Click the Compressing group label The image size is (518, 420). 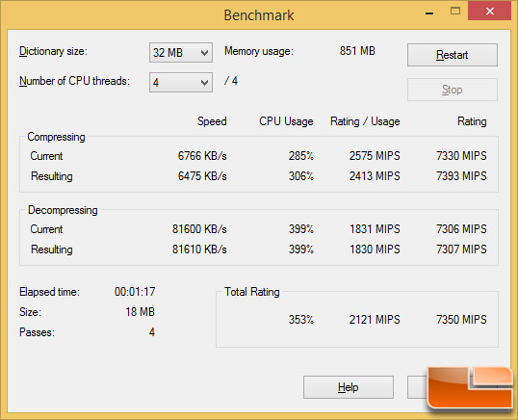tap(56, 137)
